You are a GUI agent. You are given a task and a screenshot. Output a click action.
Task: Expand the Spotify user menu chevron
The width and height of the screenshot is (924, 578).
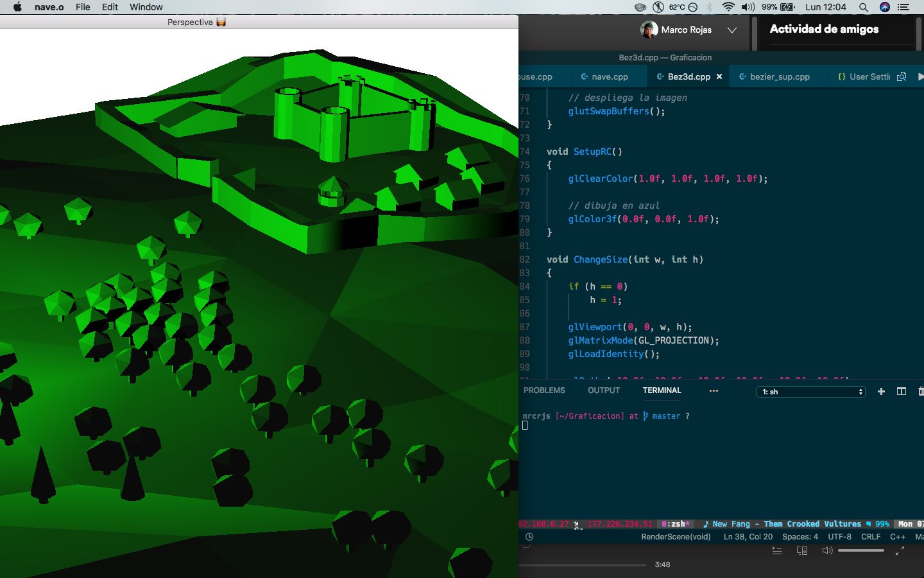[732, 30]
